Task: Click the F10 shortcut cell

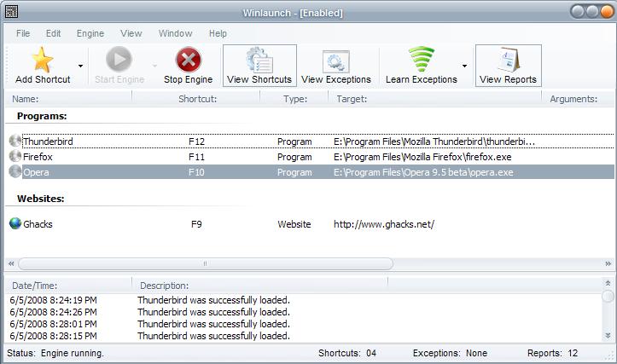Action: coord(196,172)
